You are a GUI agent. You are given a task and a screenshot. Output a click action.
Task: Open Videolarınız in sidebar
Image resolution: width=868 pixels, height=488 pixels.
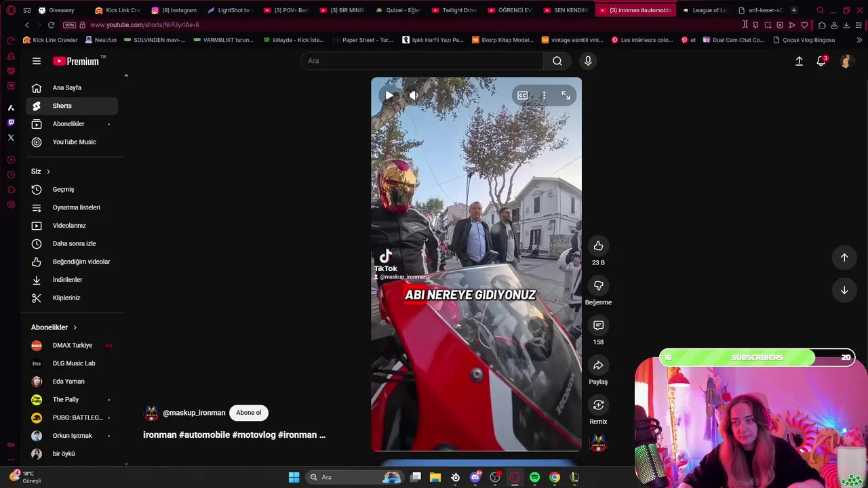pos(72,226)
